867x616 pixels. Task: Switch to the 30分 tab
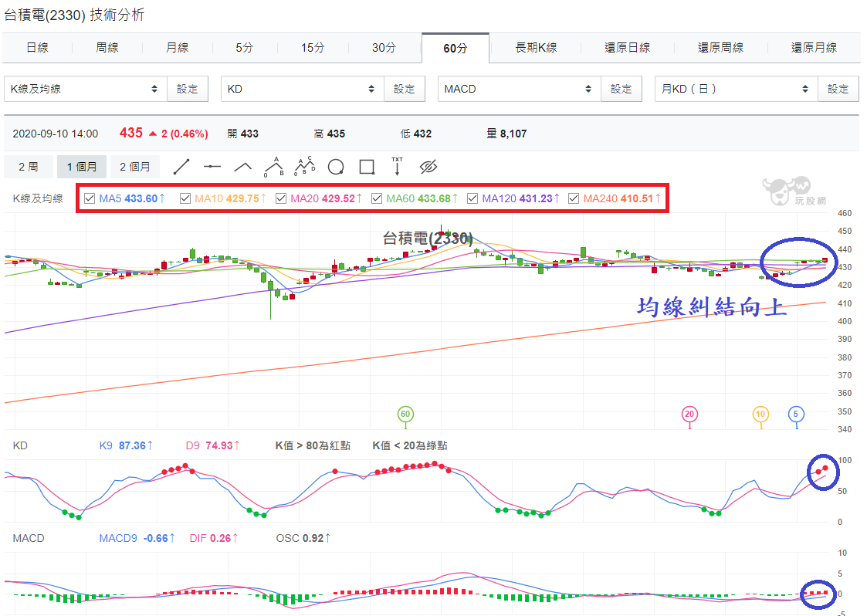(384, 48)
